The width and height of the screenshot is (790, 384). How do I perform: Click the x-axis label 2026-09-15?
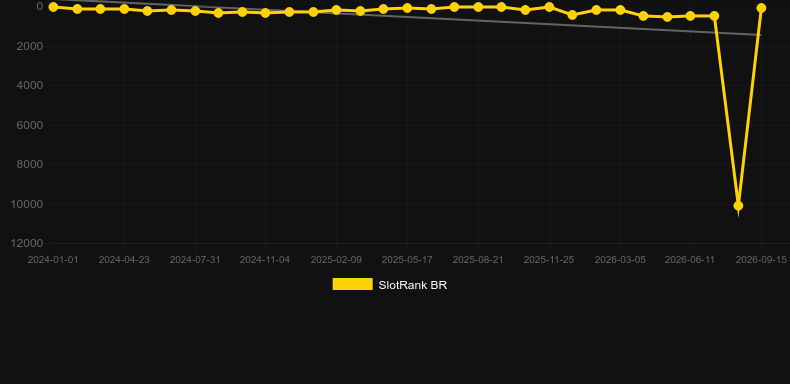point(761,260)
